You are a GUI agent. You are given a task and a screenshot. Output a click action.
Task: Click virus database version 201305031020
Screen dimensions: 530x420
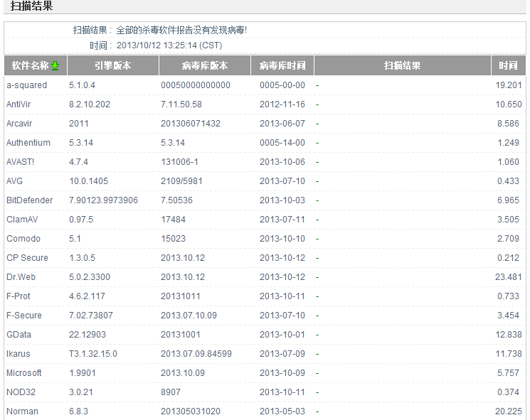click(x=191, y=411)
